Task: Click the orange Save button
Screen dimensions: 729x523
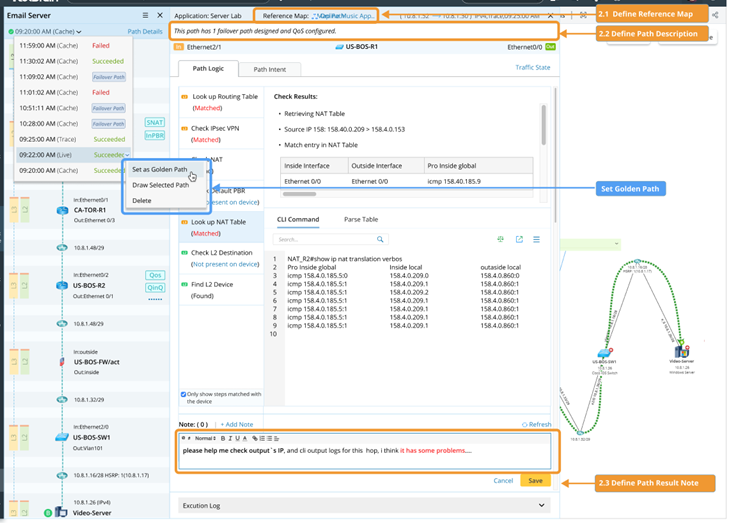Action: pos(536,481)
